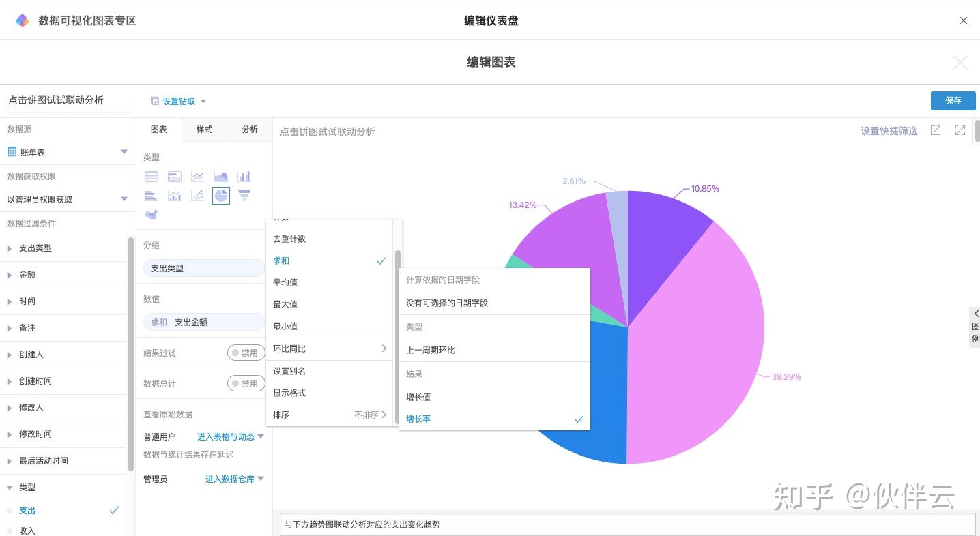980x536 pixels.
Task: Choose the line chart type icon
Action: tap(197, 177)
